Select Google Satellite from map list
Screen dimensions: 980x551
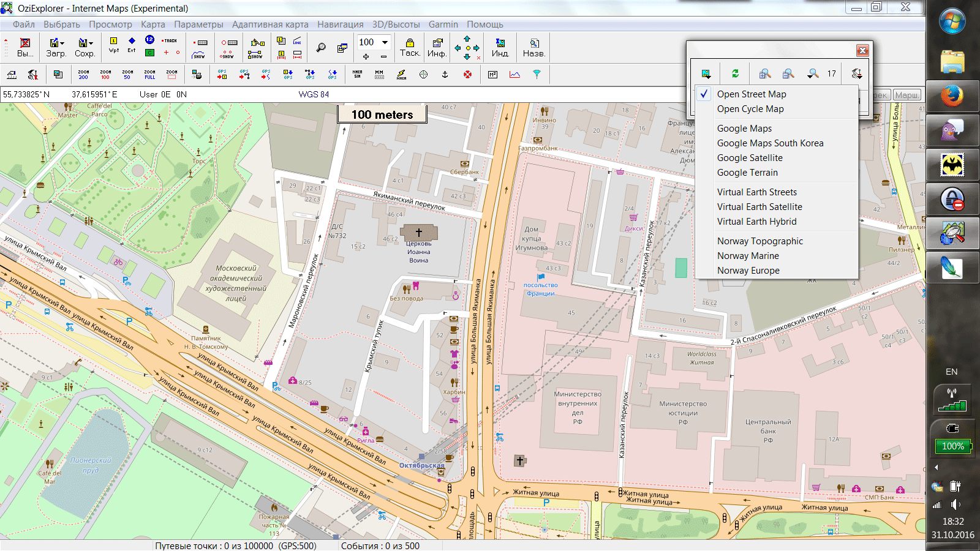[750, 158]
